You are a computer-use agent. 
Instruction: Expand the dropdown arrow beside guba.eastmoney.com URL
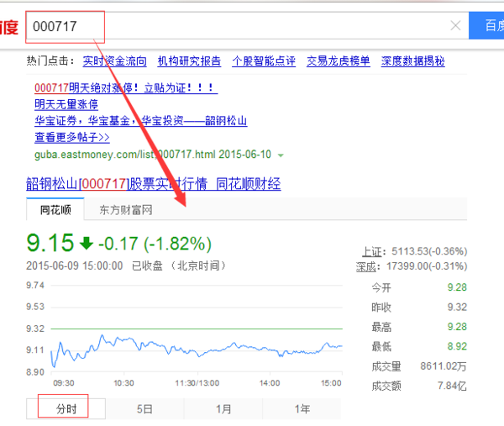(x=281, y=155)
